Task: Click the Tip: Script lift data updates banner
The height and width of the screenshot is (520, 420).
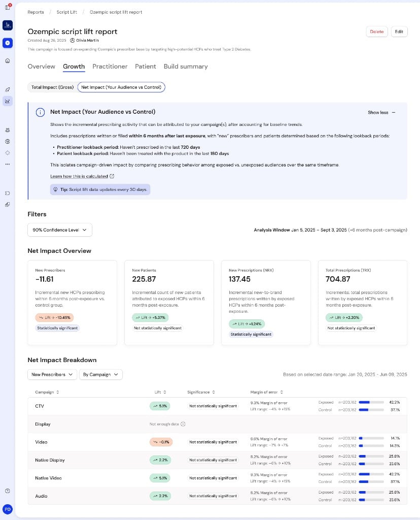Action: point(100,190)
